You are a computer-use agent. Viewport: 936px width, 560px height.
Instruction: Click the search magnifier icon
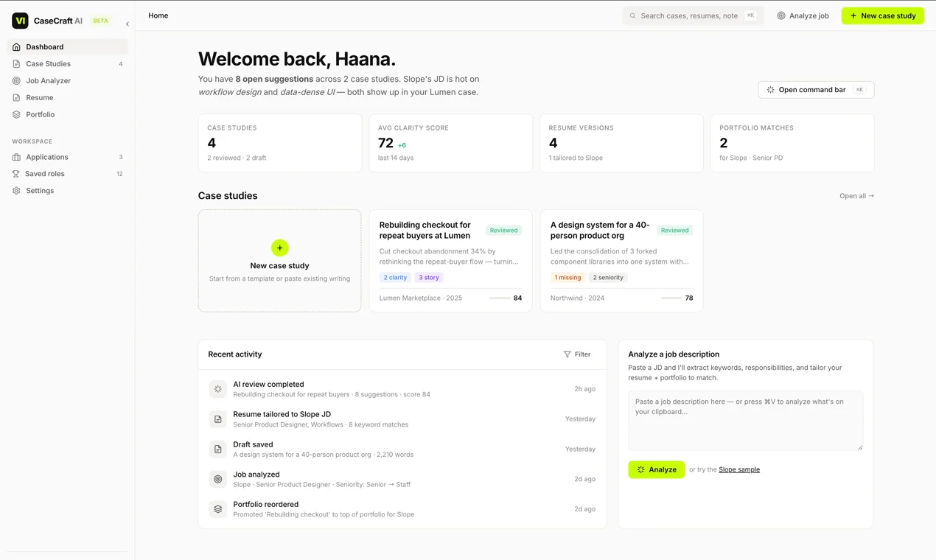pos(632,15)
